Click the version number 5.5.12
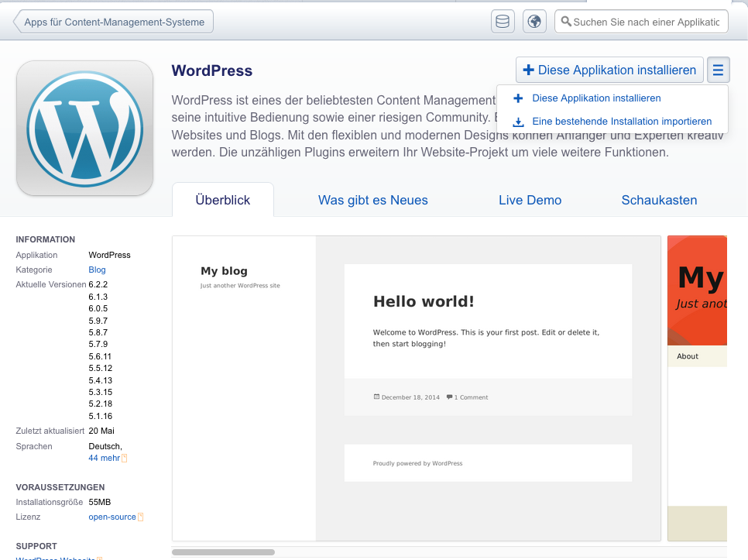748x560 pixels. pyautogui.click(x=101, y=368)
